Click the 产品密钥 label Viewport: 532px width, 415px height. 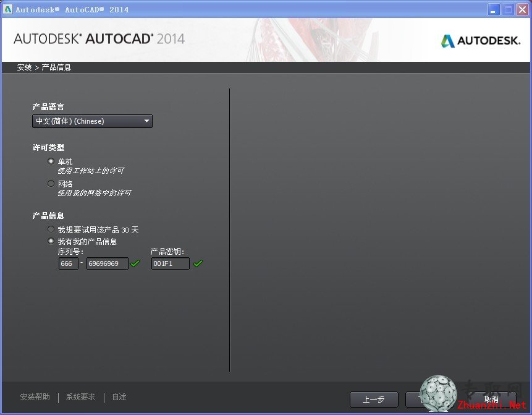pos(167,252)
